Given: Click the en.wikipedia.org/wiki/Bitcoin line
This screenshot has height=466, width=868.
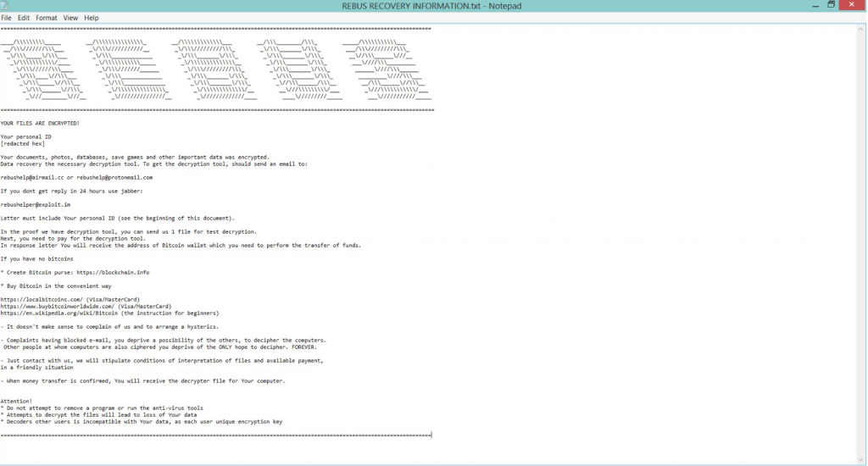Looking at the screenshot, I should (109, 313).
